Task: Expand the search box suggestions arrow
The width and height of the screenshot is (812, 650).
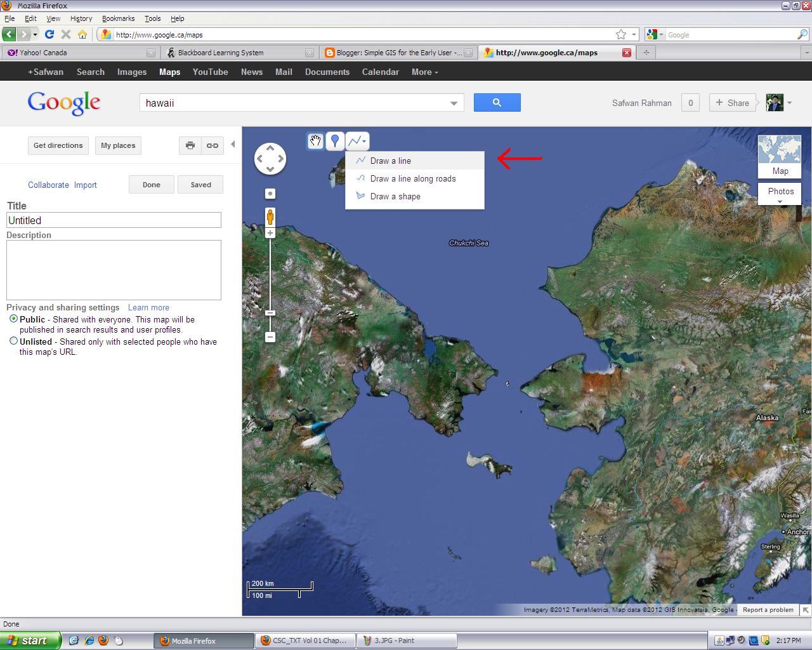Action: (x=453, y=102)
